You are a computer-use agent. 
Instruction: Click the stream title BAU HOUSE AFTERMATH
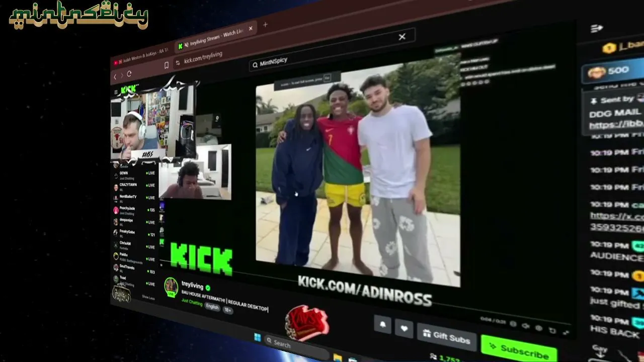[x=225, y=302]
